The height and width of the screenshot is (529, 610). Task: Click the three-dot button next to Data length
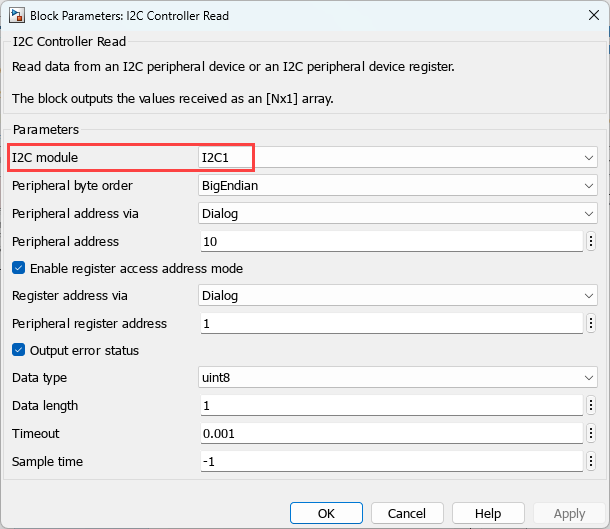(591, 405)
